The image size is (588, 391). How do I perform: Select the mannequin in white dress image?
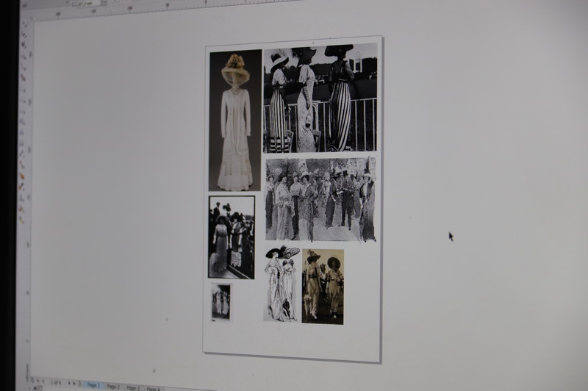point(234,120)
